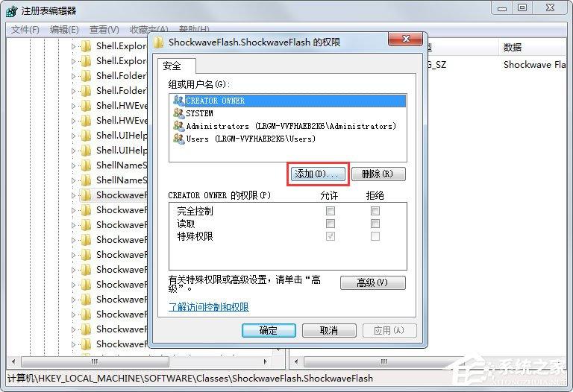Select Users (LRGM-VVFHAEB2K6\Users) entry
Image resolution: width=573 pixels, height=392 pixels.
pyautogui.click(x=251, y=139)
